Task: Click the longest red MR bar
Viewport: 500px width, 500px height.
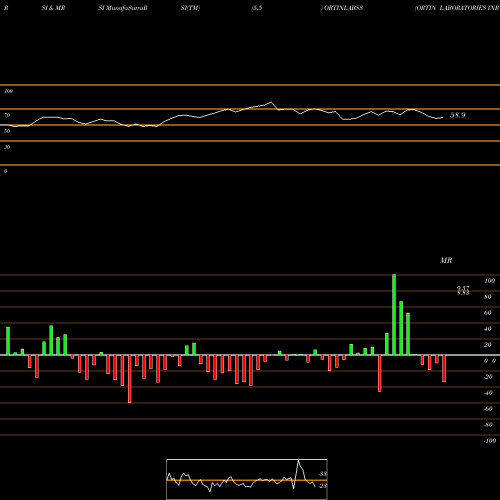Action: (x=130, y=379)
